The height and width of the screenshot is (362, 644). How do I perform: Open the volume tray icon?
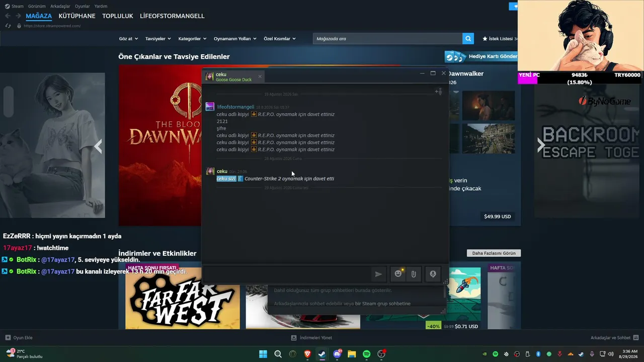point(610,354)
